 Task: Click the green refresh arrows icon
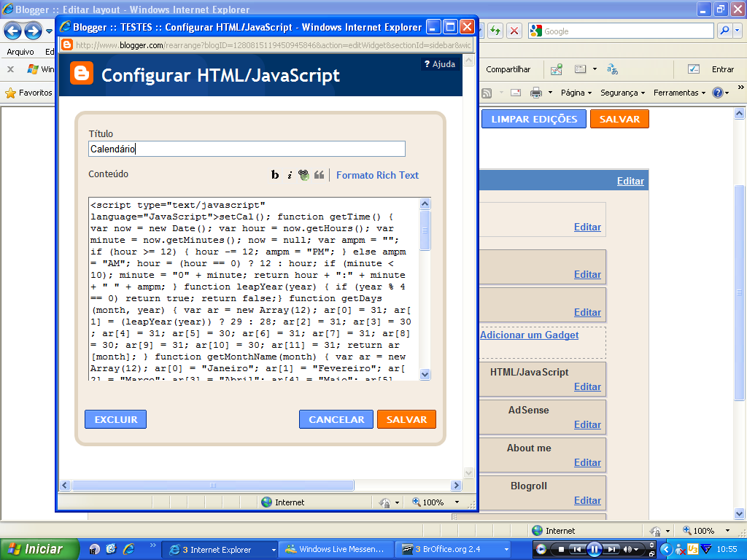(x=496, y=31)
